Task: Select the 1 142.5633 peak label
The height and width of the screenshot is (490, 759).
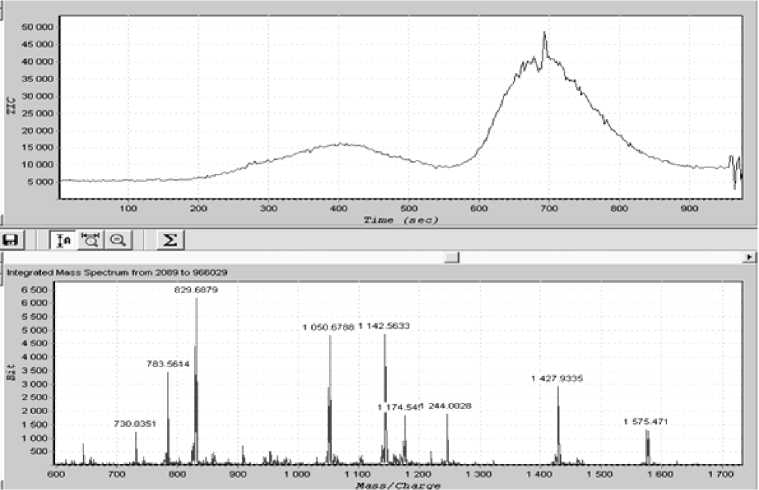Action: (384, 326)
